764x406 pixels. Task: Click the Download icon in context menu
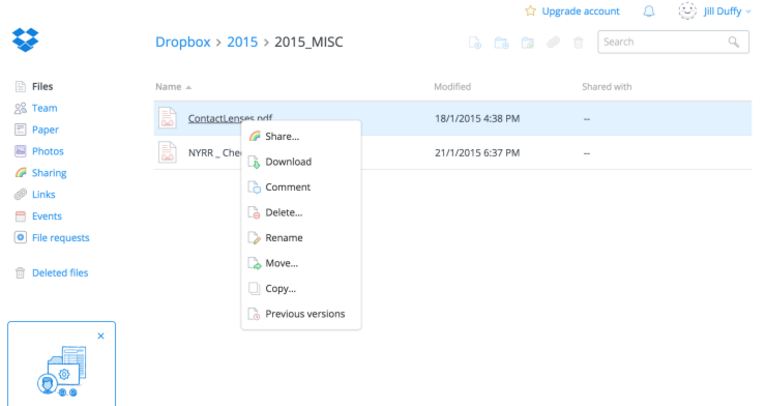[254, 162]
